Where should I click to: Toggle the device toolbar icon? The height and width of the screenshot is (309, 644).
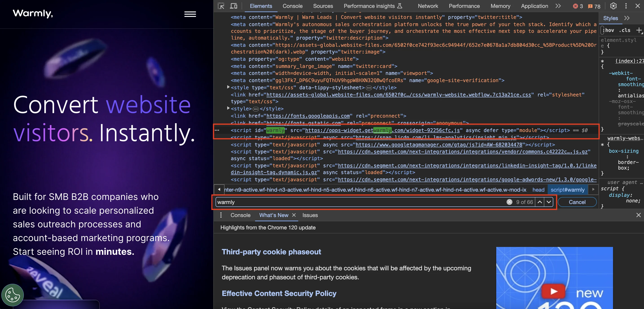(234, 6)
